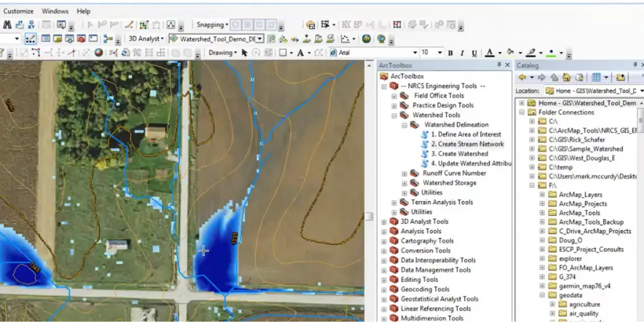Toggle Bold text formatting
Screen dimensions: 644x322
(x=450, y=53)
